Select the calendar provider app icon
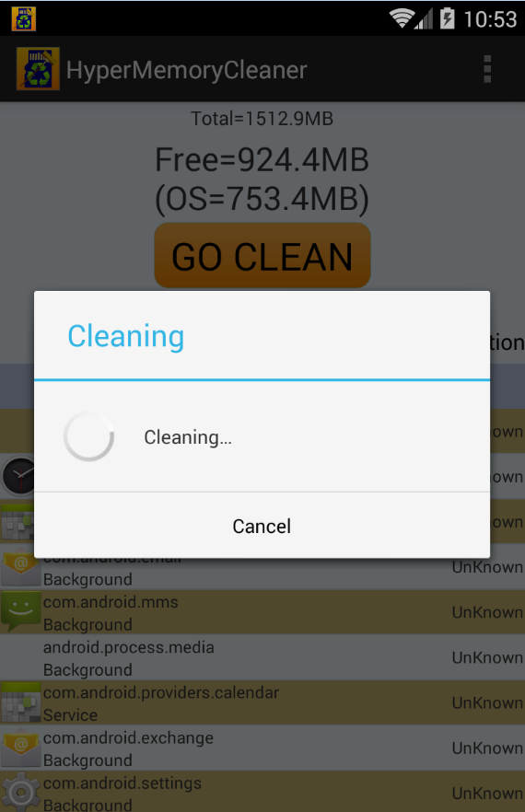This screenshot has height=812, width=525. pyautogui.click(x=21, y=702)
